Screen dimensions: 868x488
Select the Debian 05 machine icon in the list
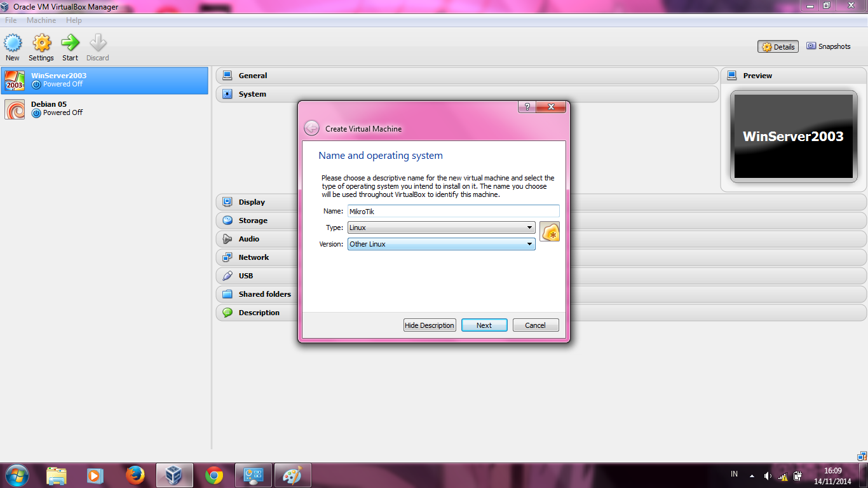pos(15,109)
